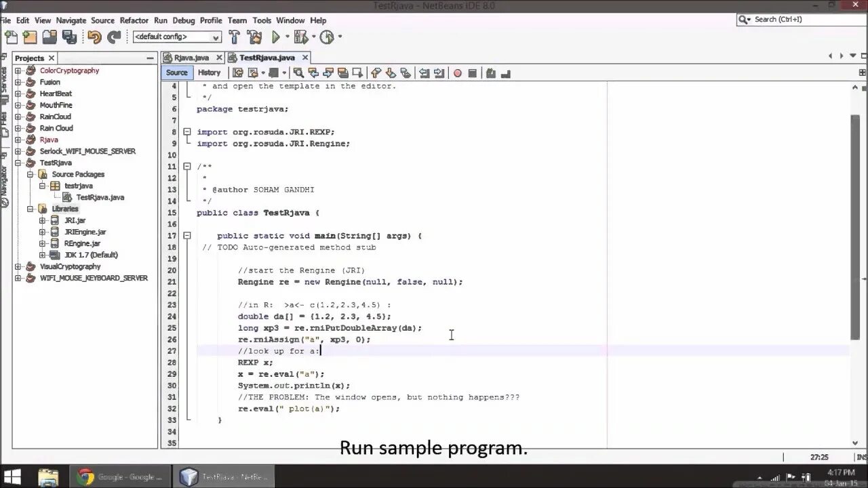This screenshot has width=868, height=488.
Task: Click the Profile Project clock icon
Action: coord(327,37)
